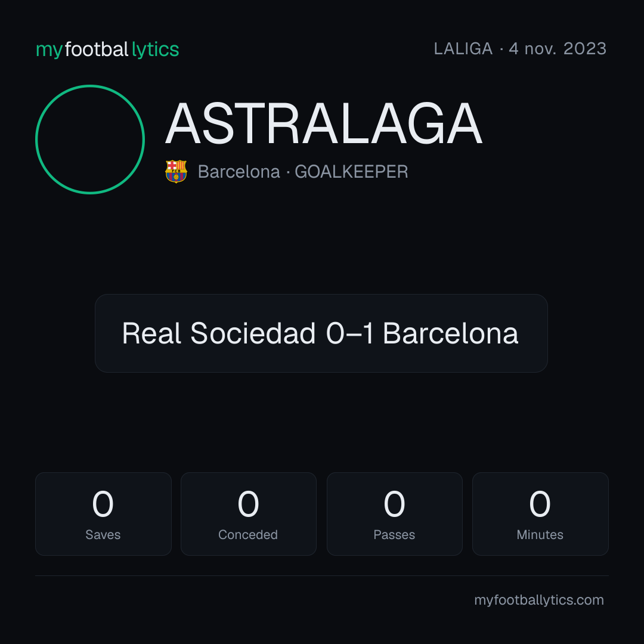Click the green 'my' part of logo
Image resolution: width=644 pixels, height=644 pixels.
49,51
